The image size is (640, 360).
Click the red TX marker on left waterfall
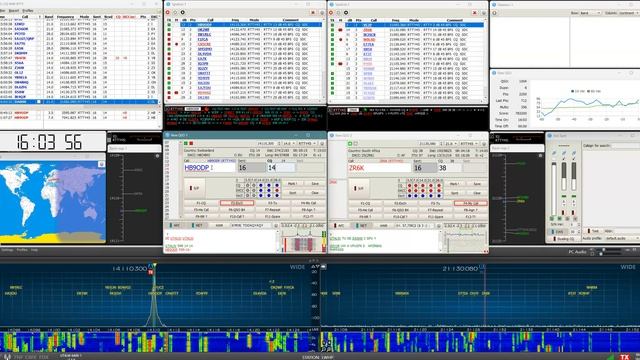point(151,272)
